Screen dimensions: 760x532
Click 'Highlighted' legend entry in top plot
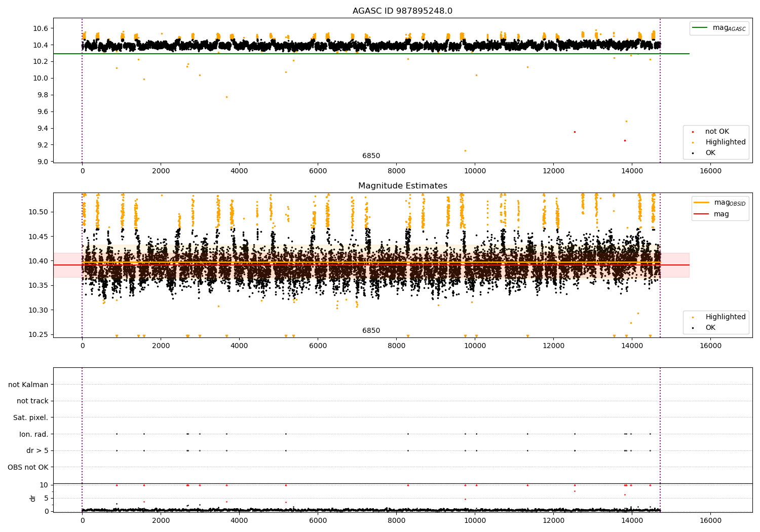(x=725, y=142)
